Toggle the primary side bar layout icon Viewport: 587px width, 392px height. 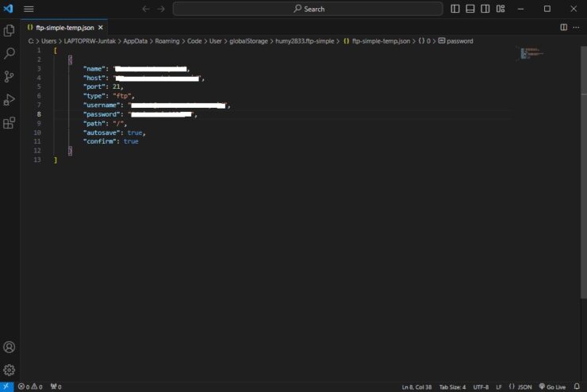[455, 9]
